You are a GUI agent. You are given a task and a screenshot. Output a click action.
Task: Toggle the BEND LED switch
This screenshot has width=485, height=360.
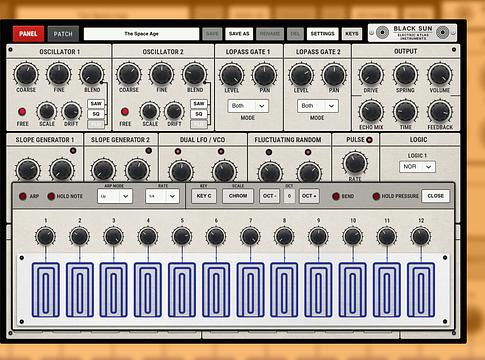pyautogui.click(x=336, y=196)
